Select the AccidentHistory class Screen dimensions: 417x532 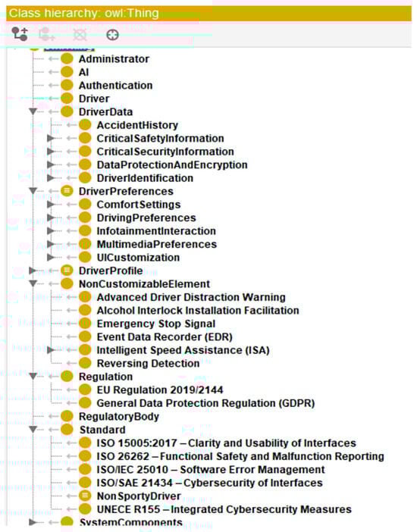point(137,125)
